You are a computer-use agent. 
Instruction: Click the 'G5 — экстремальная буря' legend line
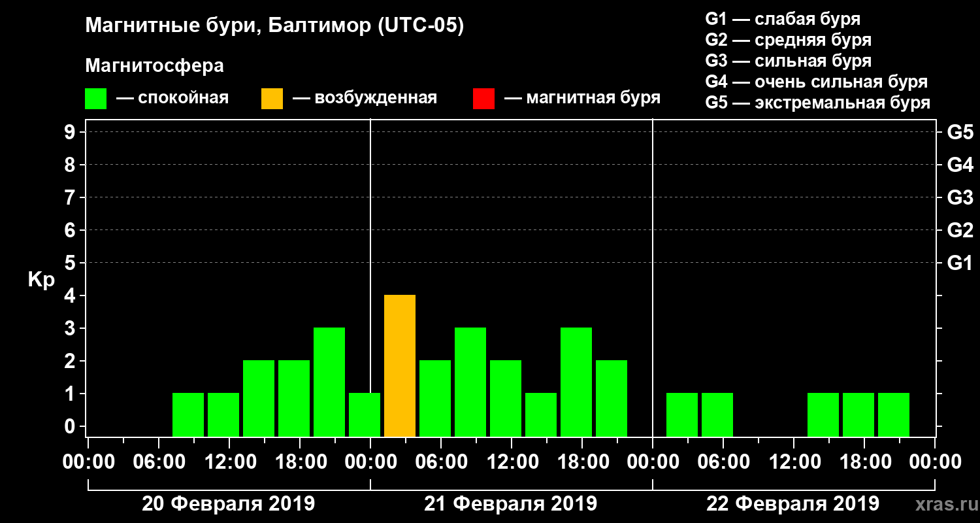[x=817, y=103]
